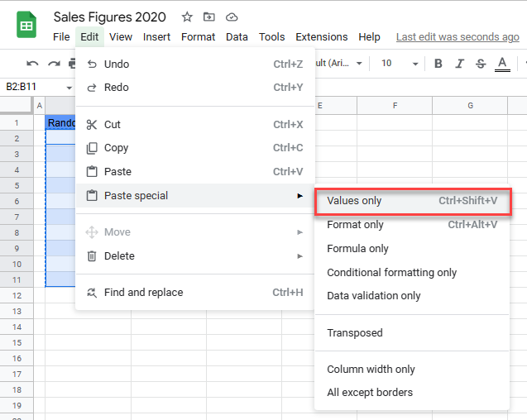Click the redo arrow in the toolbar
527x420 pixels.
click(54, 64)
